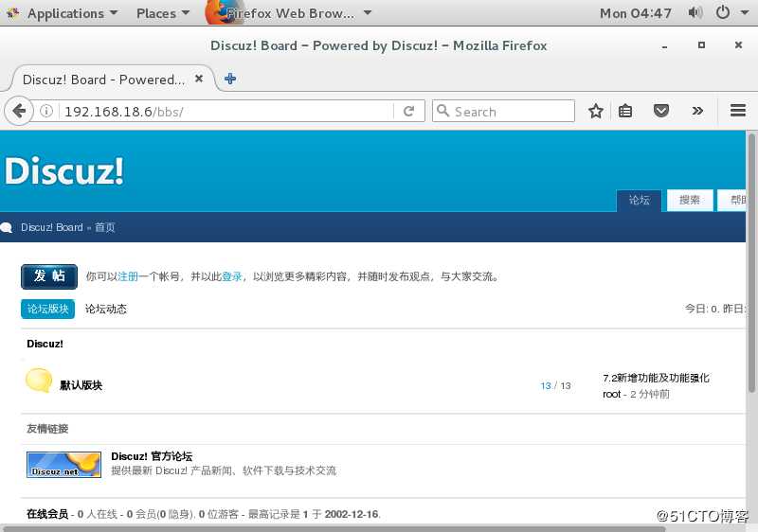758x532 pixels.
Task: Click the Discuz! logo in header
Action: pos(63,171)
